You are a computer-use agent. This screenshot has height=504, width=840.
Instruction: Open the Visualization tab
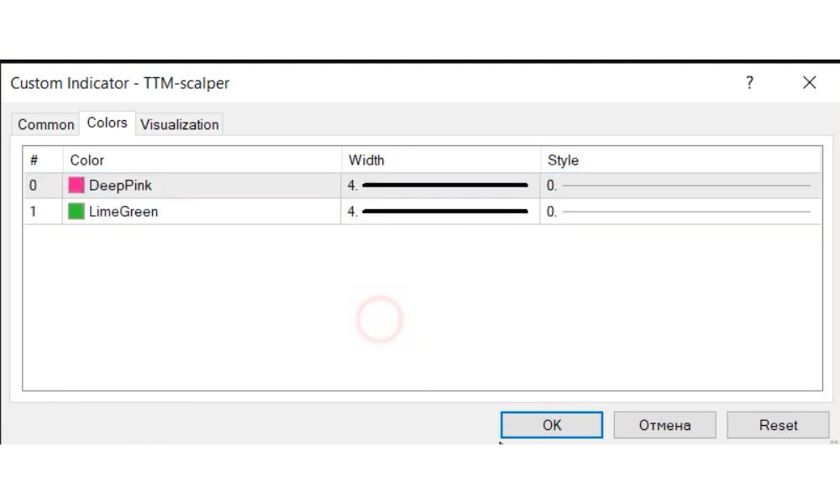[x=179, y=124]
